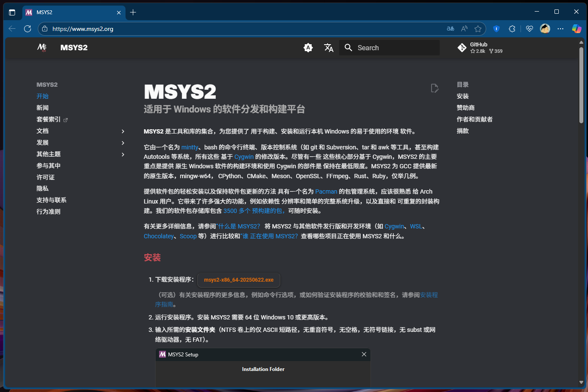
Task: Open 套餐索引 via its external link icon
Action: pyautogui.click(x=67, y=119)
